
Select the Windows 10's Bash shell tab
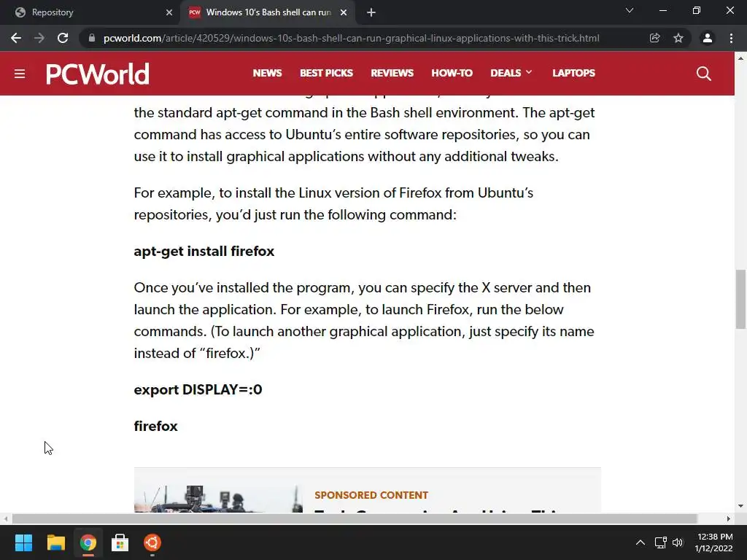coord(268,12)
